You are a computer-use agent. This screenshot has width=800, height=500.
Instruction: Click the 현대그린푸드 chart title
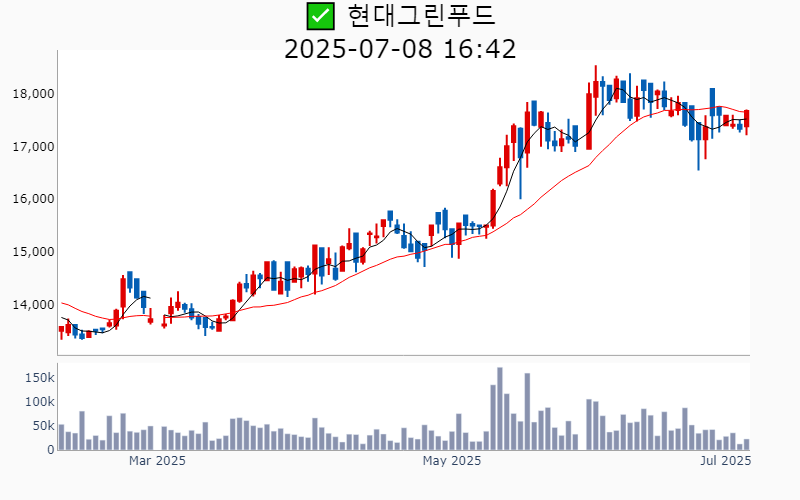[x=421, y=15]
